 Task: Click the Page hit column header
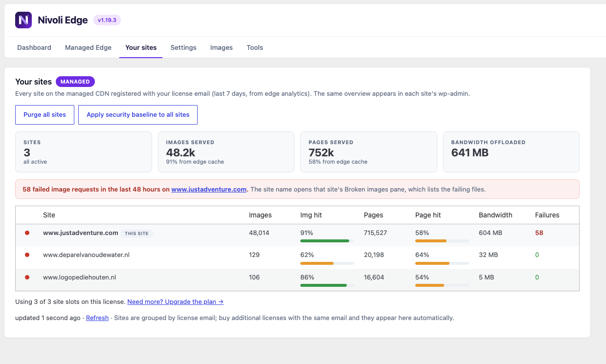[428, 215]
